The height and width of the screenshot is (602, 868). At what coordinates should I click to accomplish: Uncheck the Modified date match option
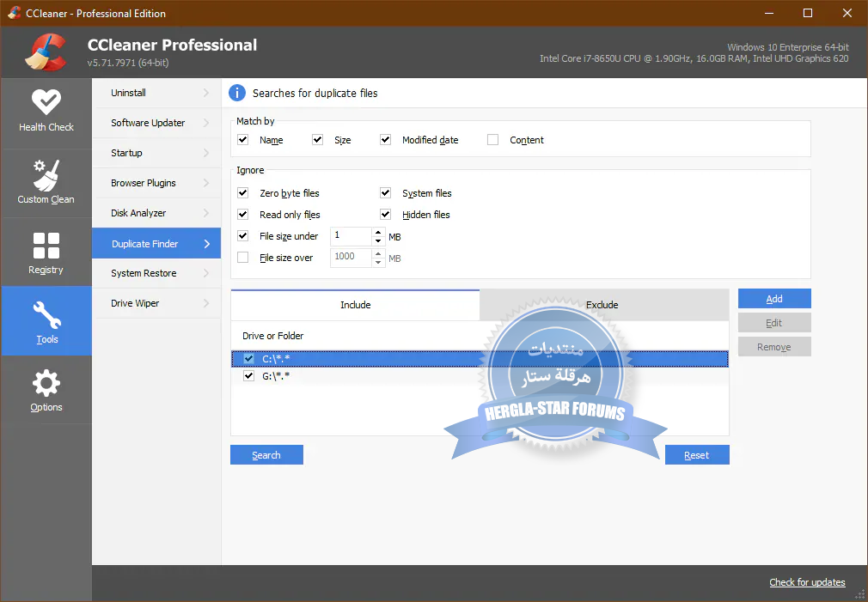[x=385, y=139]
